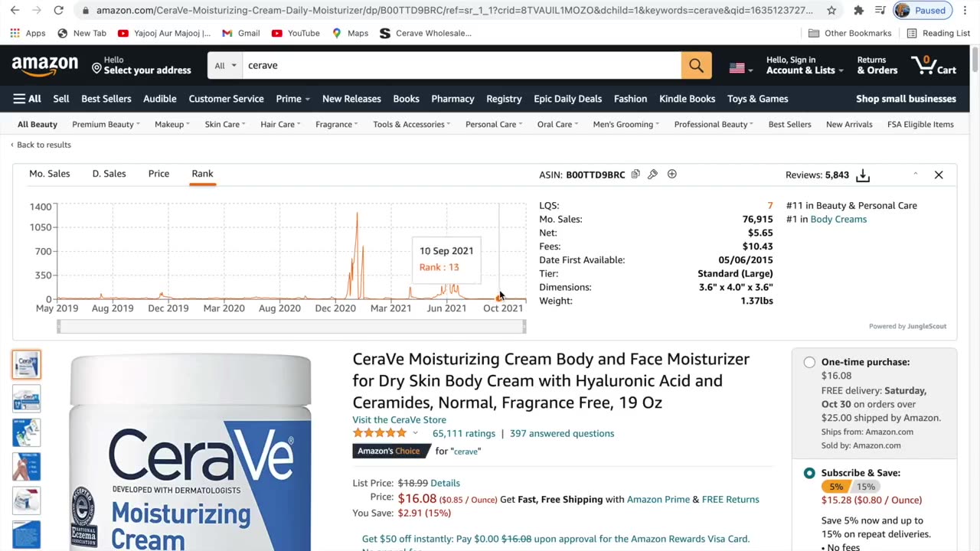Open Reading List
The width and height of the screenshot is (980, 551).
click(938, 33)
